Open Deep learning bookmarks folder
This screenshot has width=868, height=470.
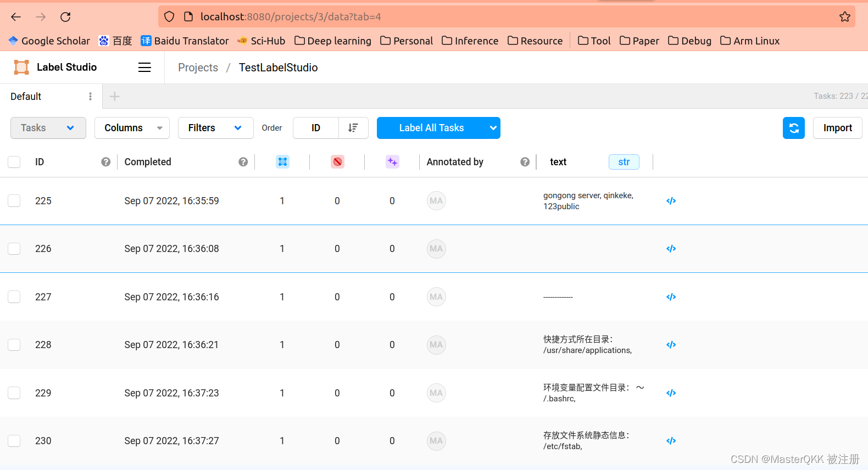[x=333, y=41]
